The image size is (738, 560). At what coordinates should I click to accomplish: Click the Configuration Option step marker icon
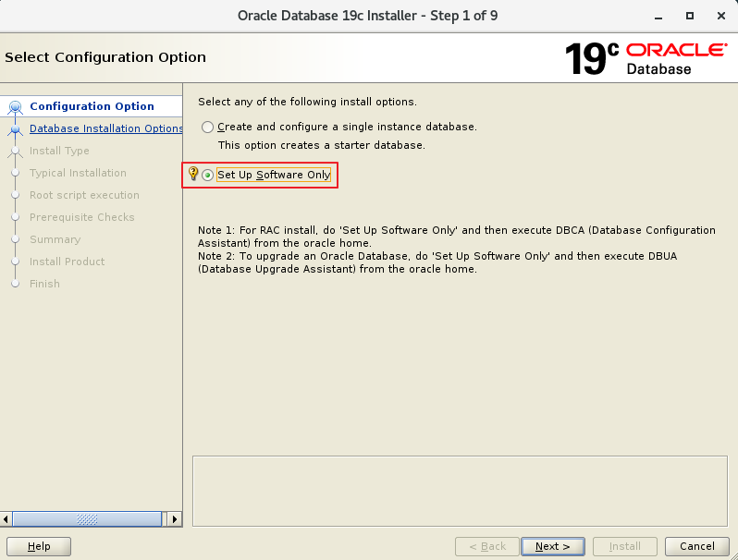point(15,108)
